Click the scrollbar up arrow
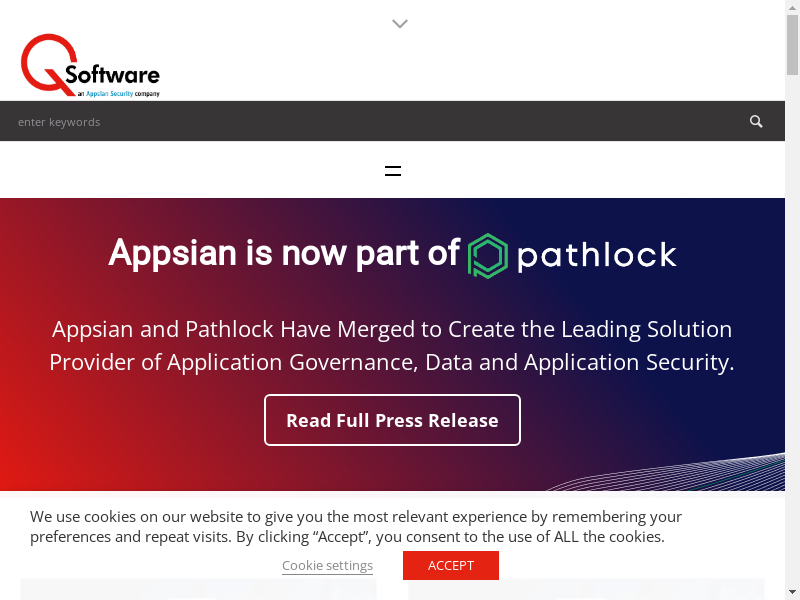Screen dimensions: 800x600 click(792, 7)
